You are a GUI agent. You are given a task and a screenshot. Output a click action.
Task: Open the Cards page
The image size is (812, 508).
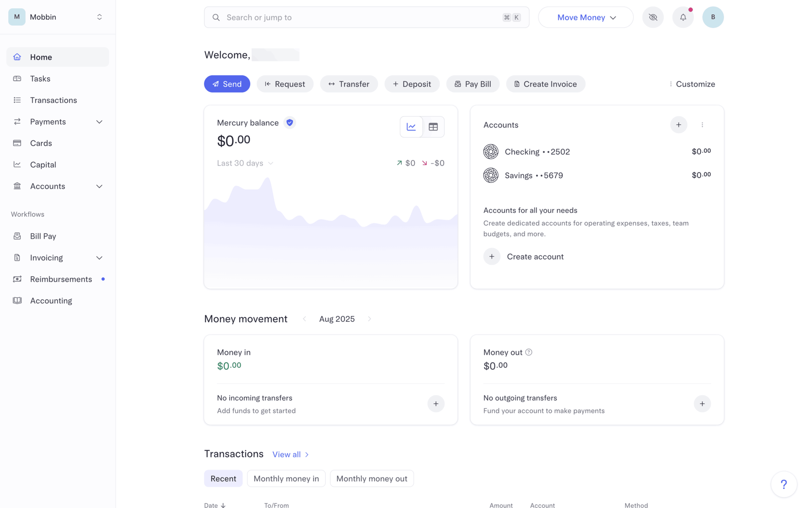coord(58,143)
